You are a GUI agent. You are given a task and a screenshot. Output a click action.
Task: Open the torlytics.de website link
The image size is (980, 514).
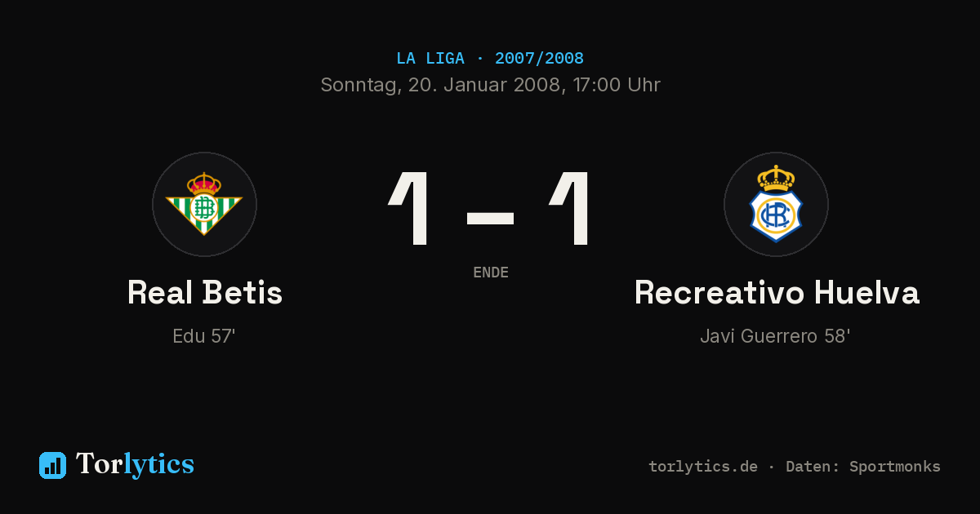point(703,467)
